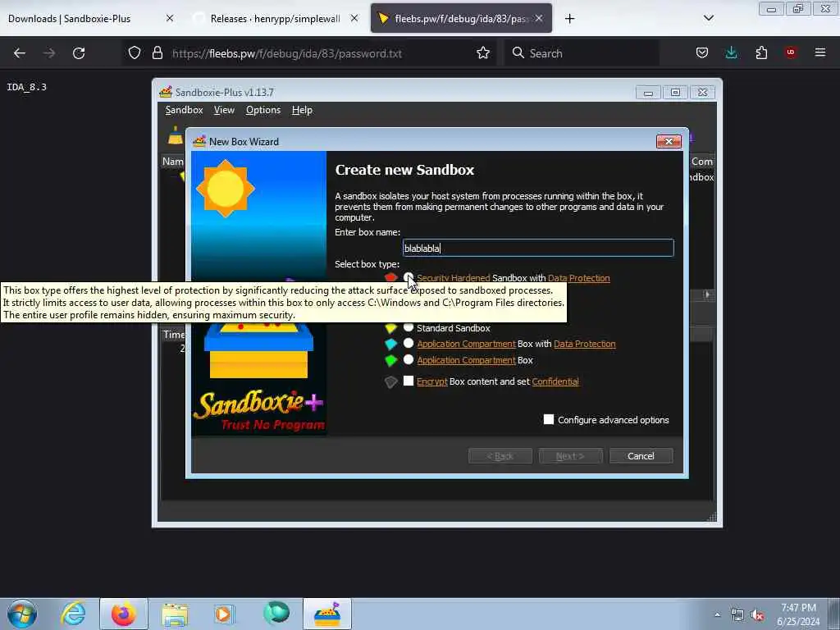Switch to Firefox in the taskbar
The width and height of the screenshot is (840, 630).
(x=123, y=614)
